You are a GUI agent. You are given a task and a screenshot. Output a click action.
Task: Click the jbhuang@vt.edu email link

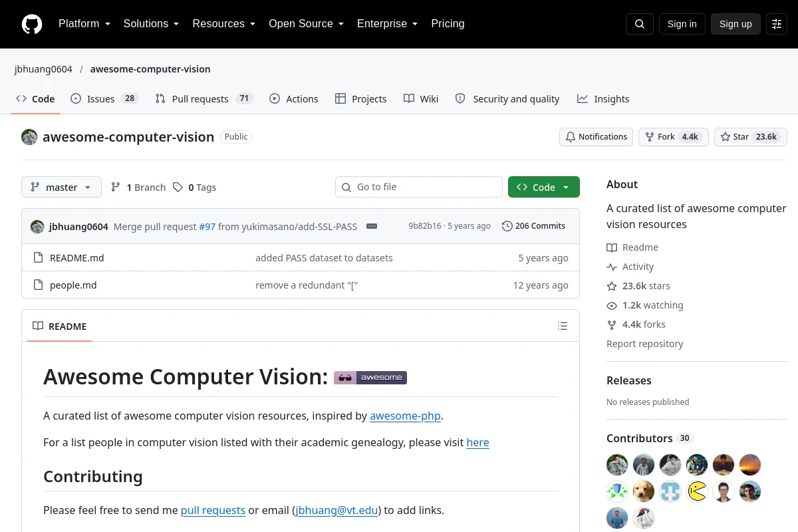(x=336, y=511)
